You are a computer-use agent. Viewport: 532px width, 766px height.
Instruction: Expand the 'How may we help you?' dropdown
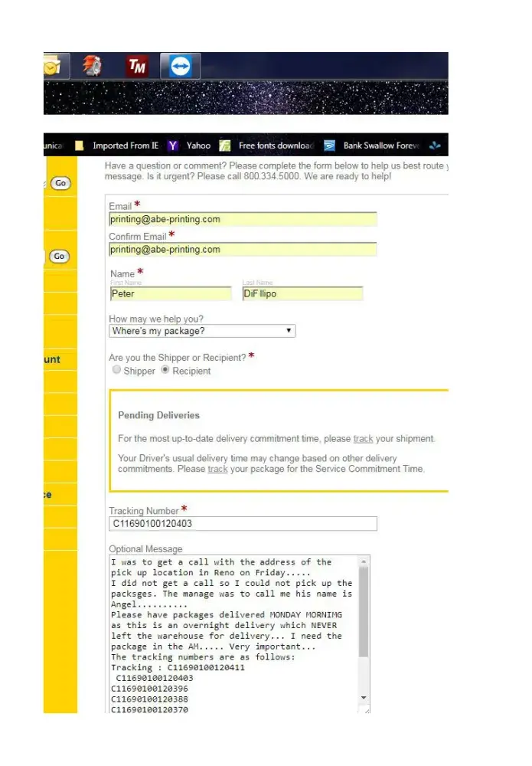(x=202, y=331)
